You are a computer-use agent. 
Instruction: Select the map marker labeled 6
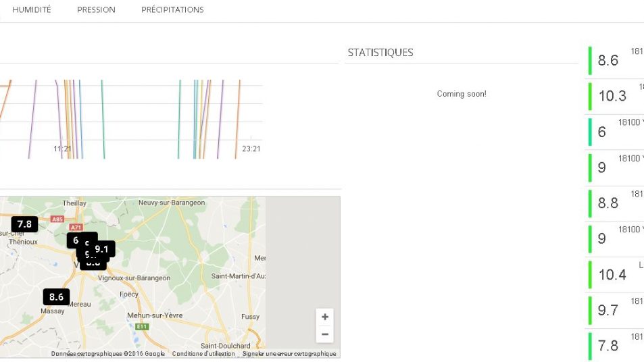[74, 240]
